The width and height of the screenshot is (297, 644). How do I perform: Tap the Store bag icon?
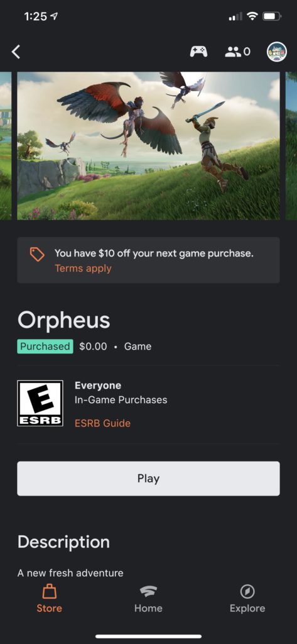tap(49, 592)
